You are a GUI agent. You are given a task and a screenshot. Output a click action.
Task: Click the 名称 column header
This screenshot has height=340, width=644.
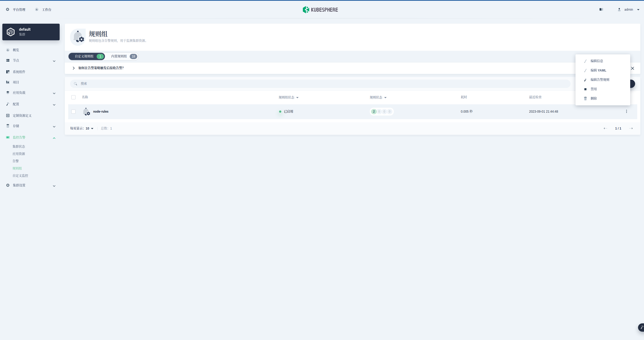(x=85, y=97)
